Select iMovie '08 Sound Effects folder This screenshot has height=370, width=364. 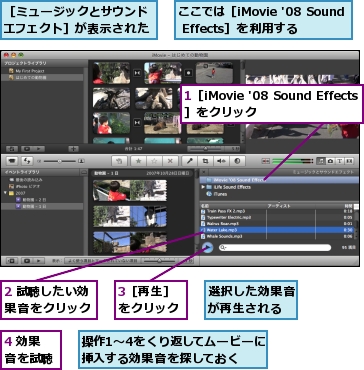[x=279, y=180]
